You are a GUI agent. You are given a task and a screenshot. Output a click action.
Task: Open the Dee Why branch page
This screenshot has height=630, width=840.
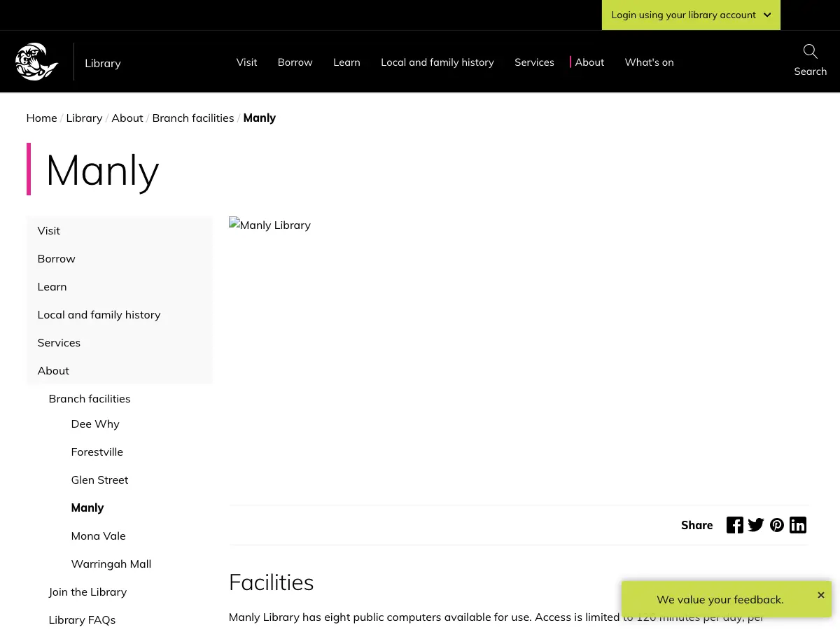[95, 423]
